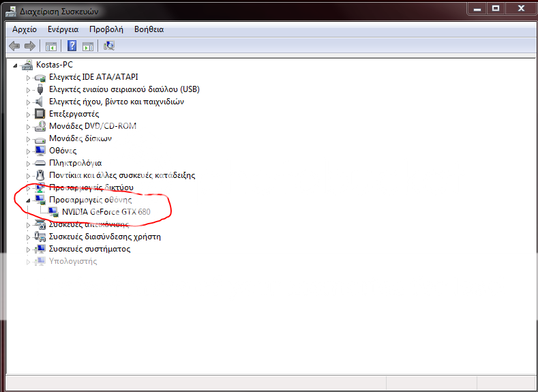Viewport: 538px width, 392px height.
Task: Click the Forward arrow toolbar icon
Action: pyautogui.click(x=29, y=46)
